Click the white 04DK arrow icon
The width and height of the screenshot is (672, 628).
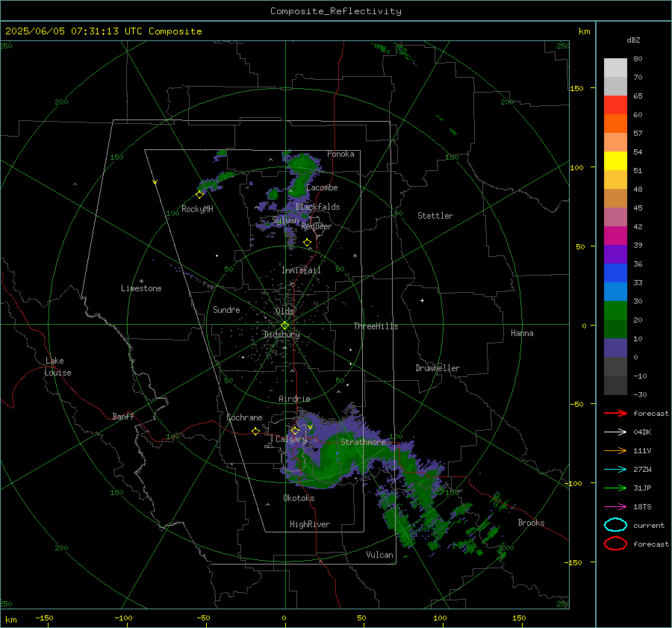tap(615, 432)
